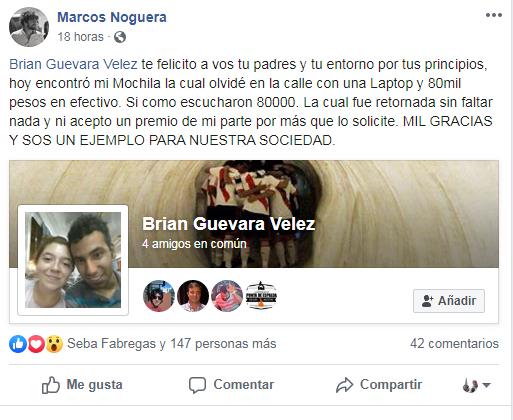This screenshot has height=420, width=513.
Task: Click the Comentar speech bubble button
Action: pos(231,385)
